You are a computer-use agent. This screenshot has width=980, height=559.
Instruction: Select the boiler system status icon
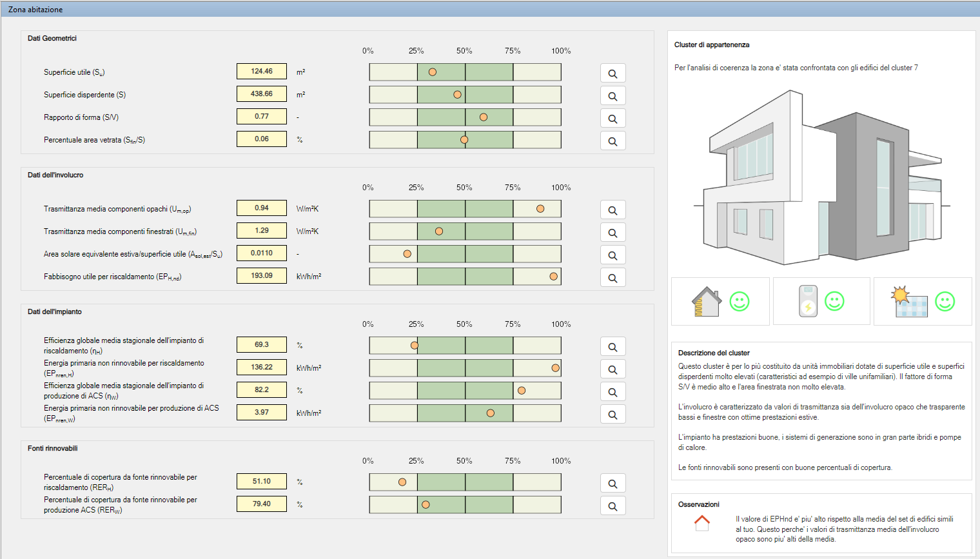pos(821,301)
